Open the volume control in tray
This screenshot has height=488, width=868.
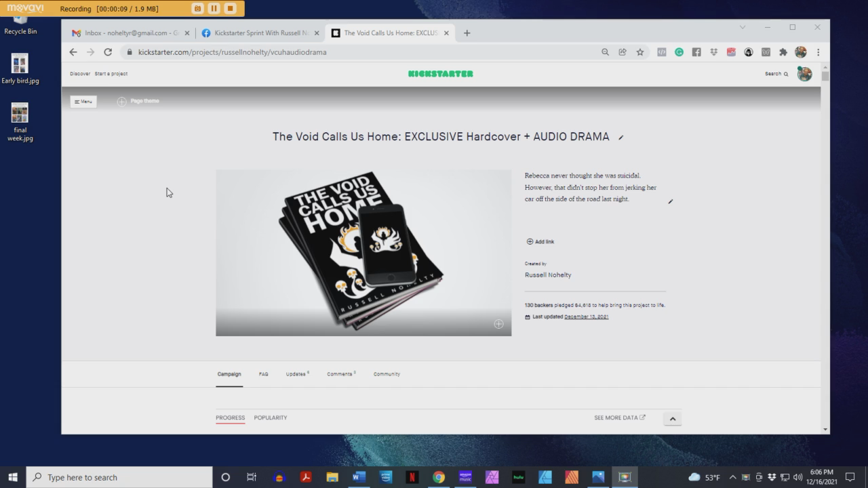[x=797, y=477]
